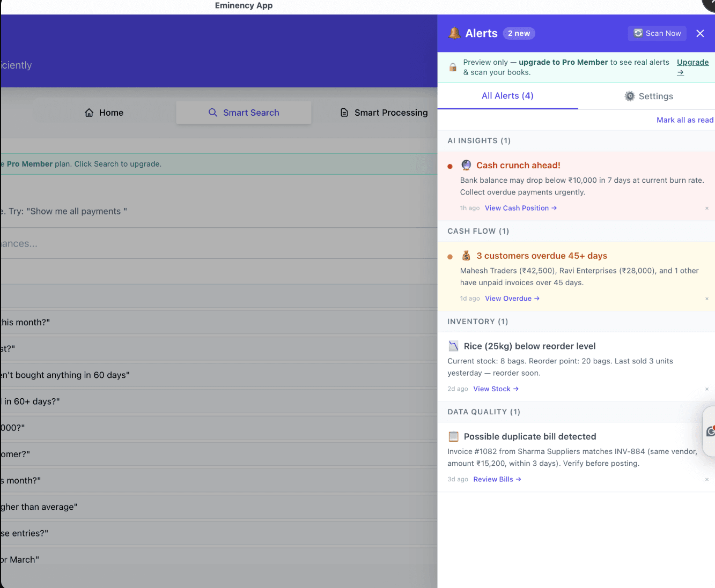Click the 2 new badge
This screenshot has width=715, height=588.
click(x=519, y=33)
